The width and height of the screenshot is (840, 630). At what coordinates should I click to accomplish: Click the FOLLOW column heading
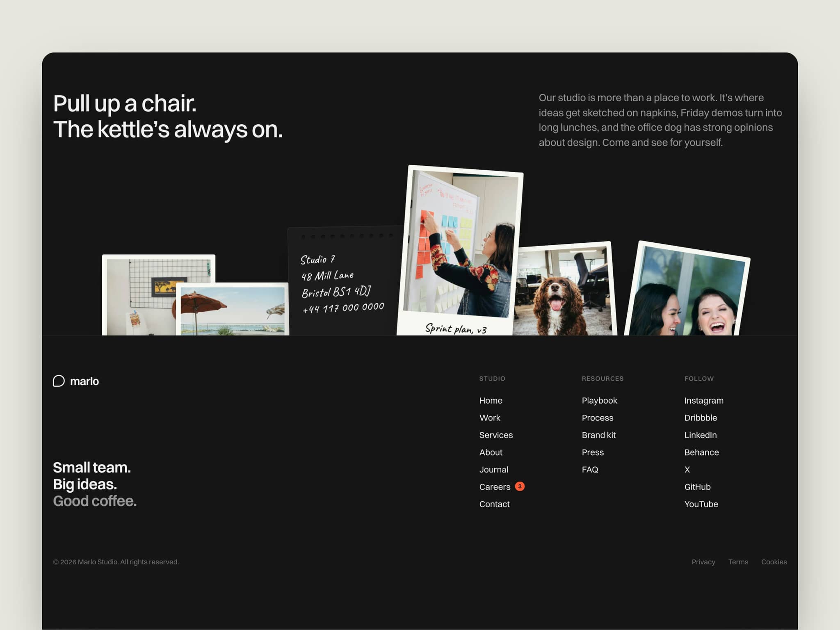pyautogui.click(x=699, y=379)
